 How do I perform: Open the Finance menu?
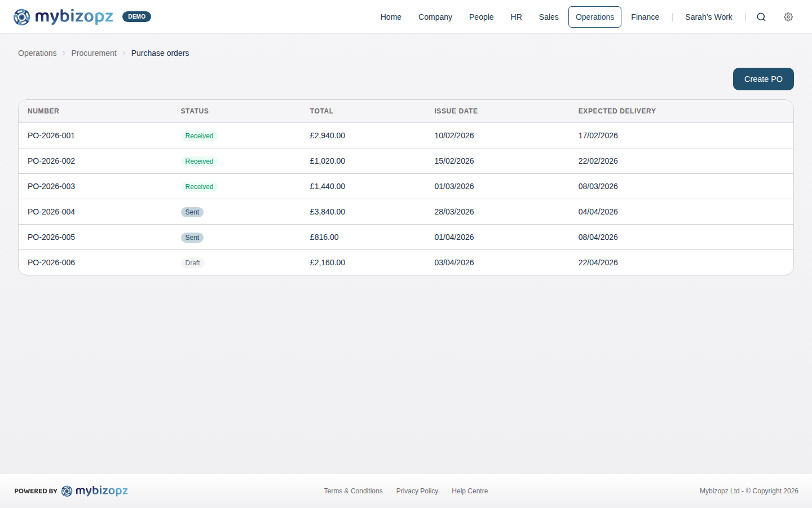(645, 17)
